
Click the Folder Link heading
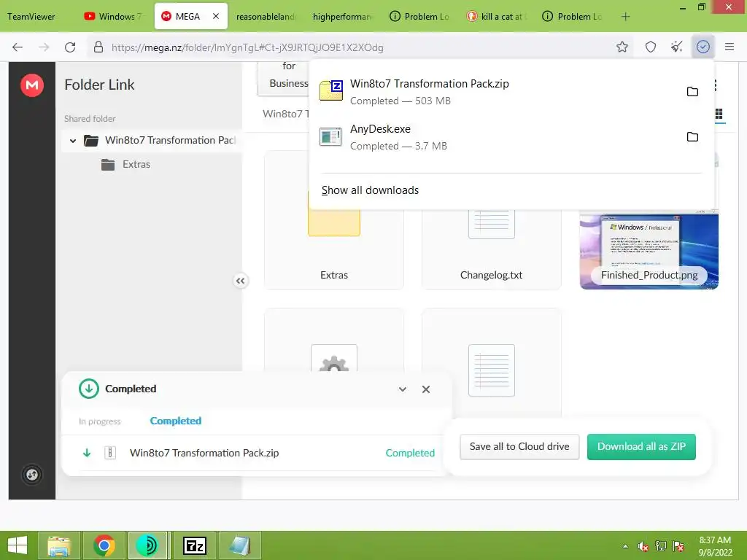(x=99, y=85)
